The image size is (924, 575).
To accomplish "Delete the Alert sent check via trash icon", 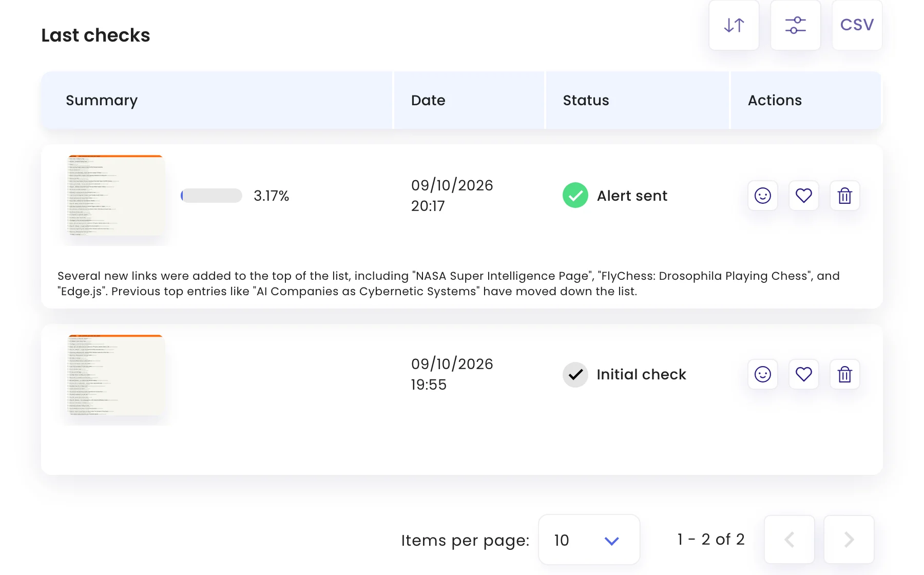I will tap(845, 196).
